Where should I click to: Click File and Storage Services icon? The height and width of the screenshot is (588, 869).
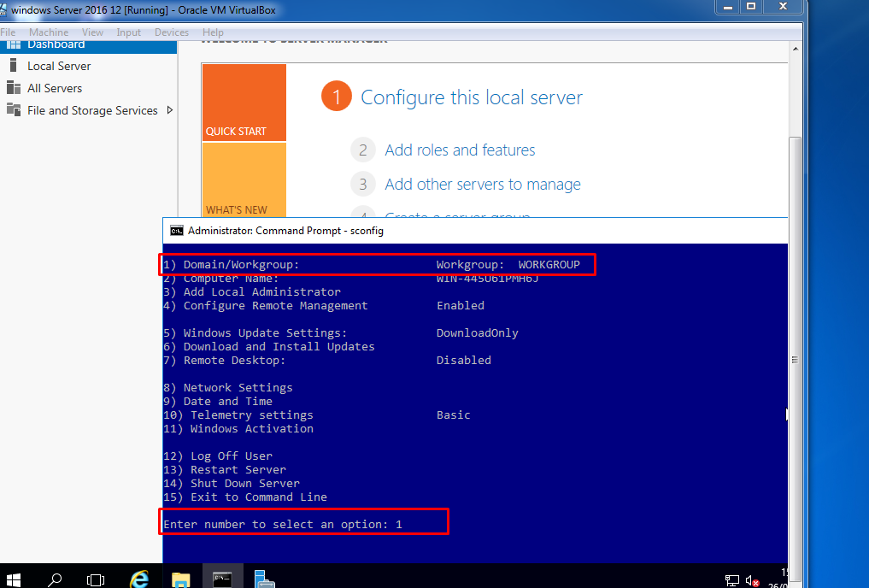coord(14,109)
